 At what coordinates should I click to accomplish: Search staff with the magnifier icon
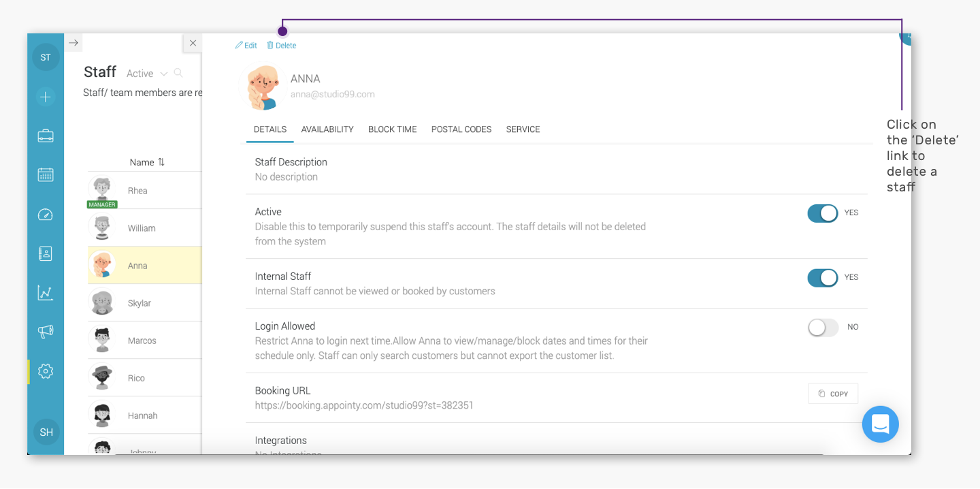pyautogui.click(x=178, y=73)
